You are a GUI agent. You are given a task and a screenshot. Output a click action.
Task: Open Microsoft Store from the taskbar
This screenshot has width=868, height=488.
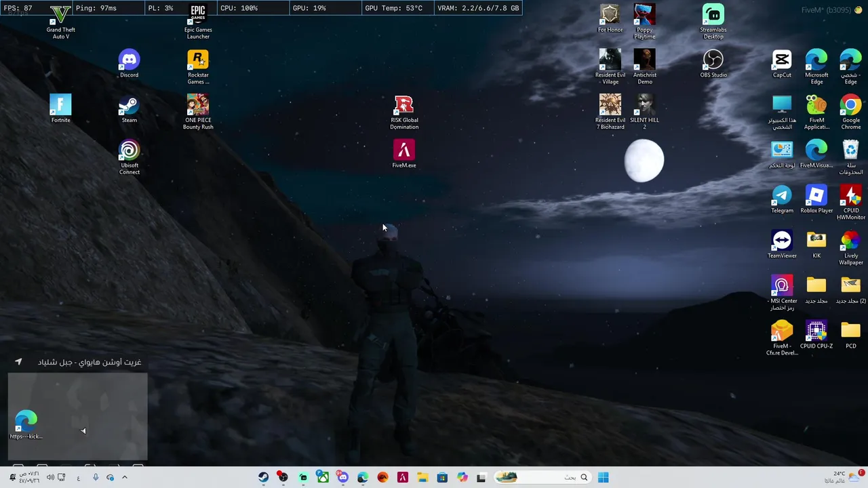tap(442, 477)
